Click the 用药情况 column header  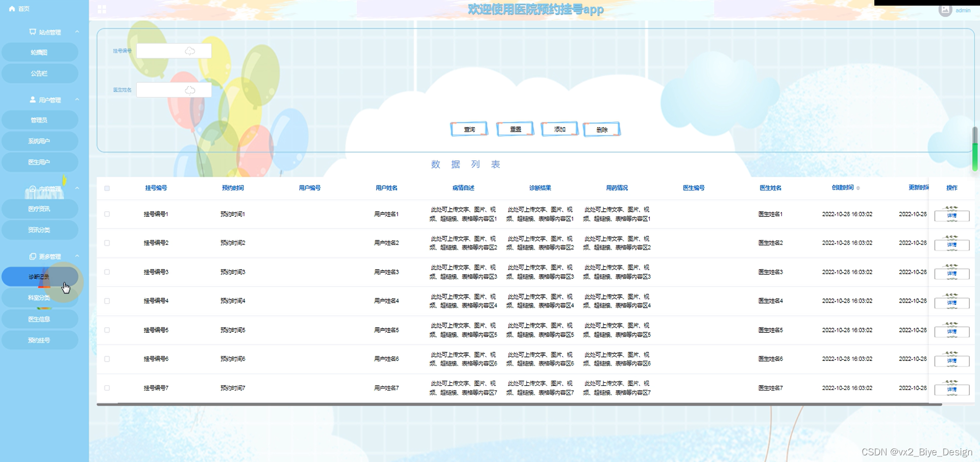click(x=617, y=188)
